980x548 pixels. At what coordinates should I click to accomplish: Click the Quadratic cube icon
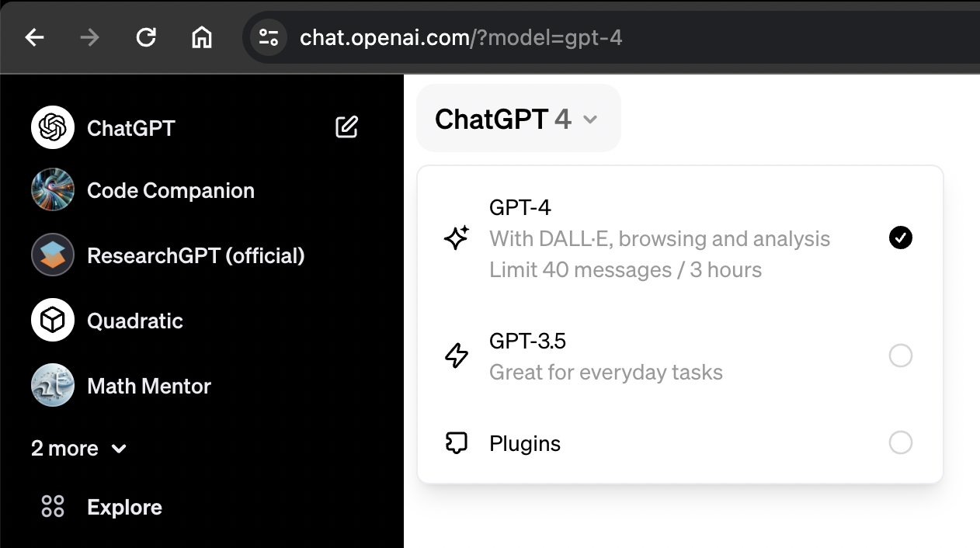(53, 321)
